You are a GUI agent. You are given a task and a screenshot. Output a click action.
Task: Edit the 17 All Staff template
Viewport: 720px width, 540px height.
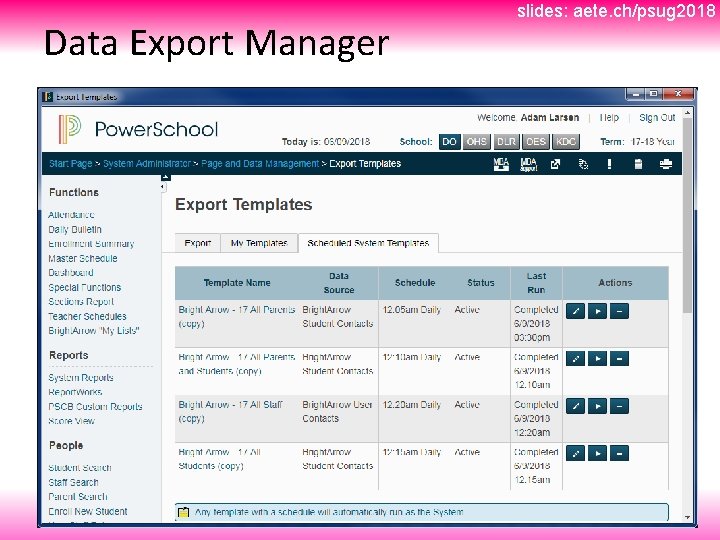point(575,406)
